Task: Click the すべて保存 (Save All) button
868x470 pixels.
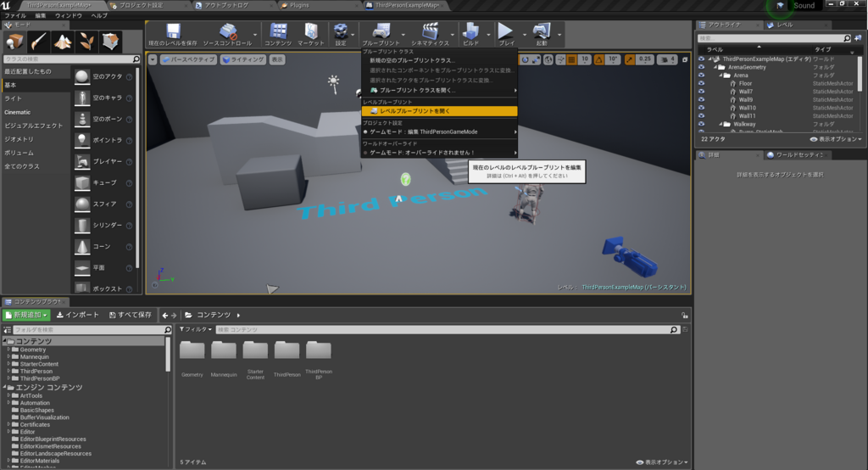Action: click(131, 315)
